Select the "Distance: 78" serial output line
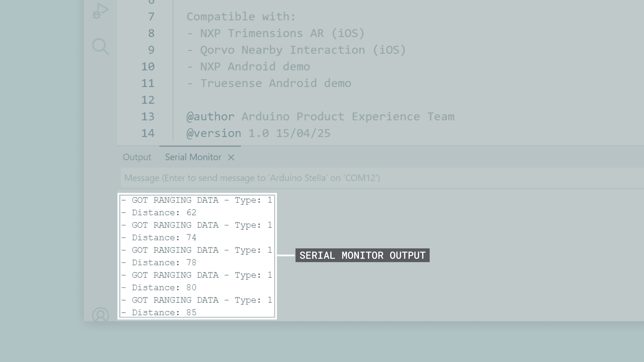Viewport: 644px width, 362px height. pos(164,263)
